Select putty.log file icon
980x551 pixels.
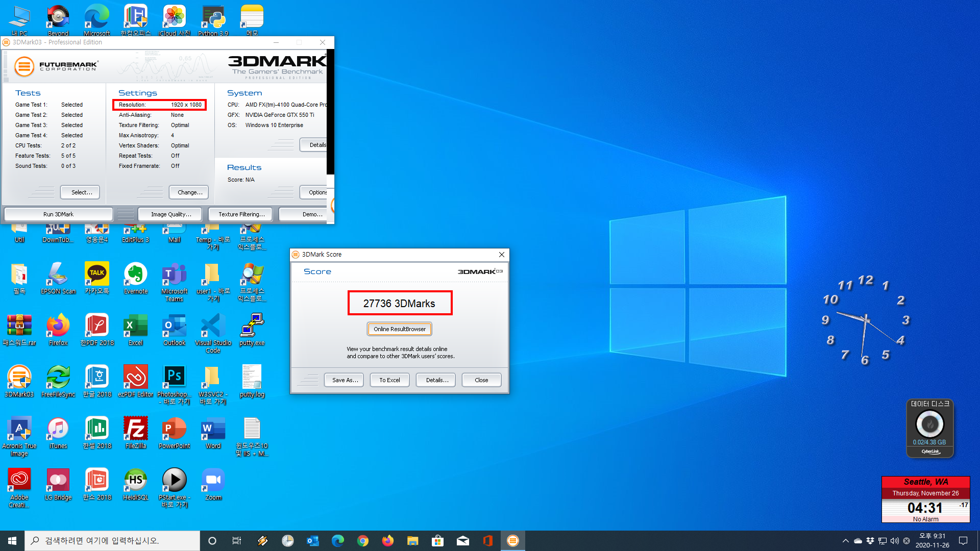click(x=252, y=382)
